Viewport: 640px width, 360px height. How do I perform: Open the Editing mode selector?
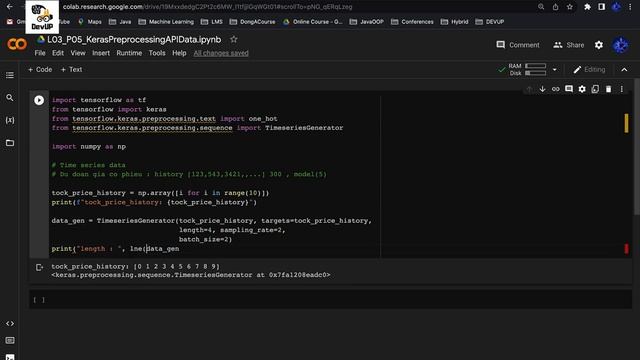589,69
